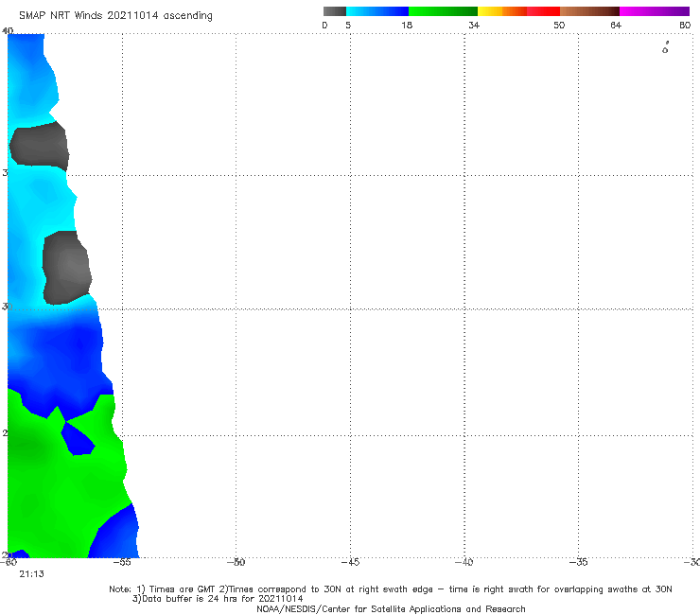Click the '5' label below the color bar
700x615 pixels.
click(x=348, y=25)
